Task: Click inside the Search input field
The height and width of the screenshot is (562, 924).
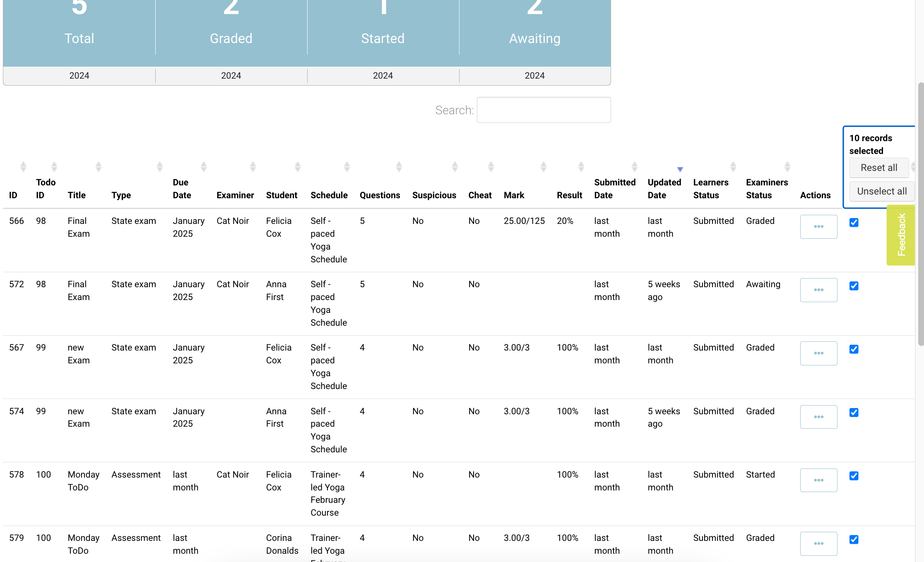Action: [544, 110]
